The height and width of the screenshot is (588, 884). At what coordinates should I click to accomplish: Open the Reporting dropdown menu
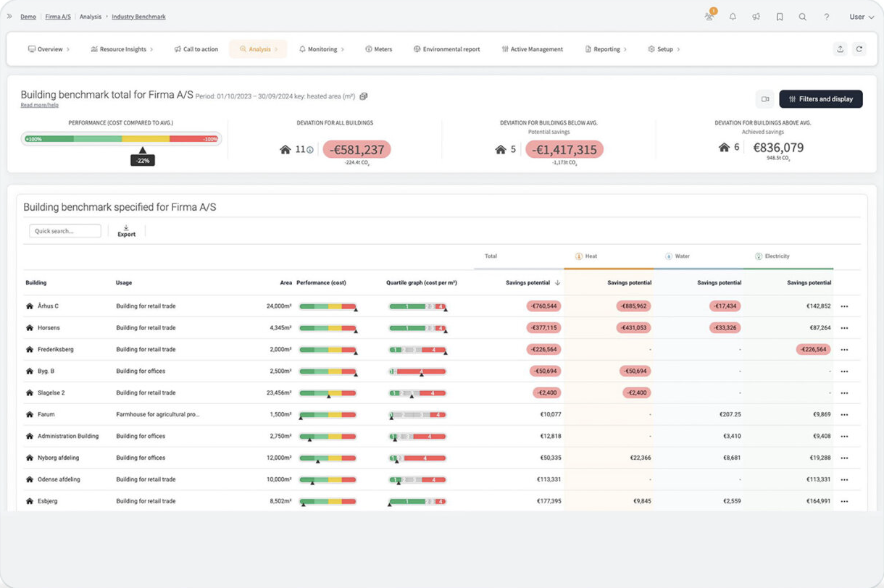[606, 49]
